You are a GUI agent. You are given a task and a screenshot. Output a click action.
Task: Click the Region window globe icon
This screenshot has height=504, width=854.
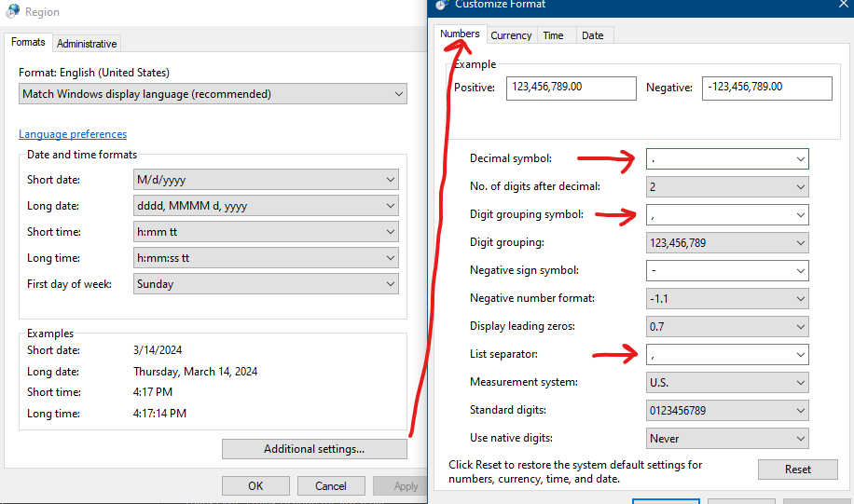pos(12,11)
